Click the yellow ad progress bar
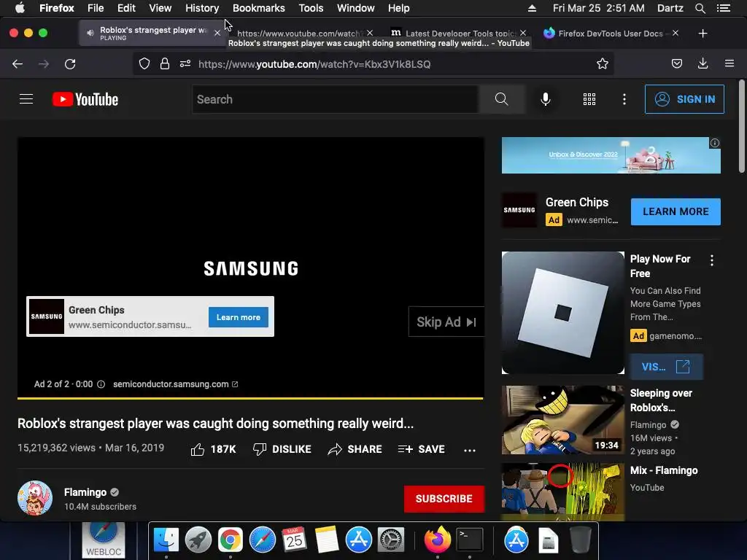 coord(250,397)
